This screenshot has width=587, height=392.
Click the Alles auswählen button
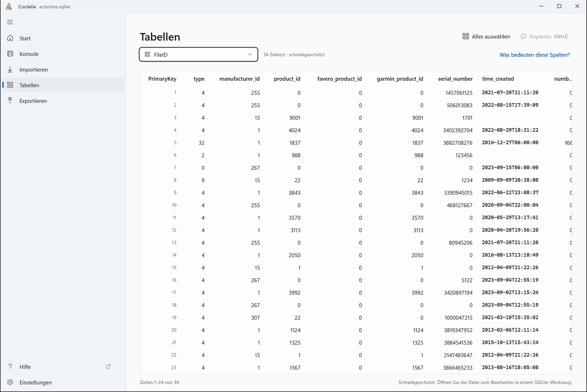pos(486,36)
